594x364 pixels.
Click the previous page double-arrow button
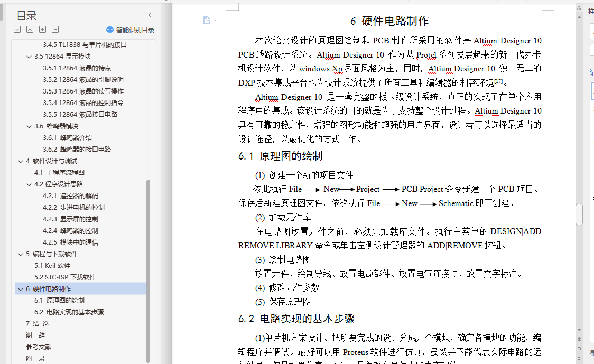pos(579,339)
